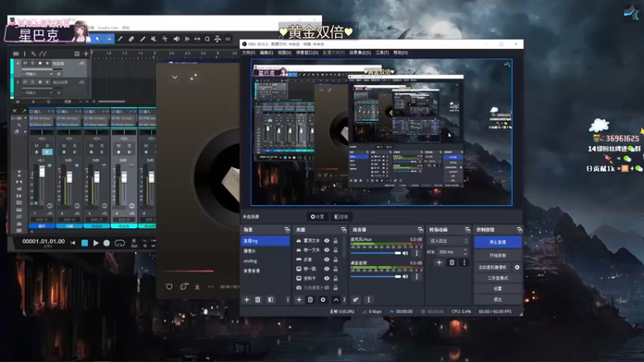Open the wrench track options in Studio One
This screenshot has width=644, height=362.
tap(33, 53)
